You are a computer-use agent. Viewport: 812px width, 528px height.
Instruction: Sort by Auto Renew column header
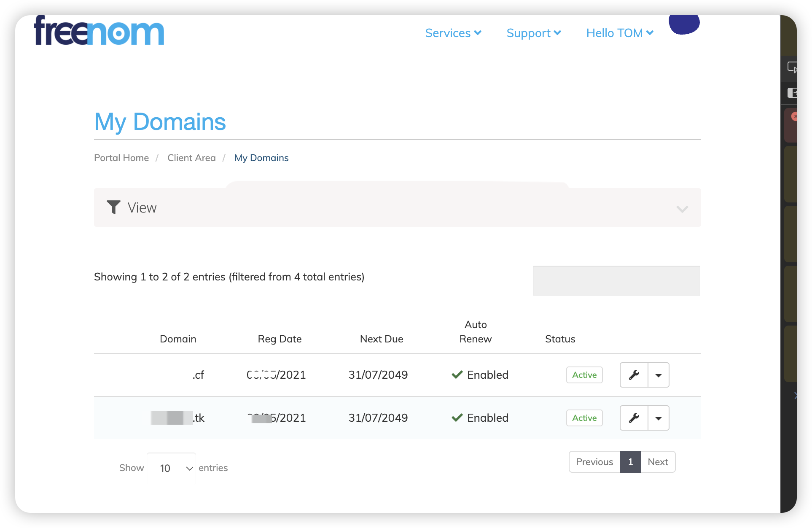point(476,332)
